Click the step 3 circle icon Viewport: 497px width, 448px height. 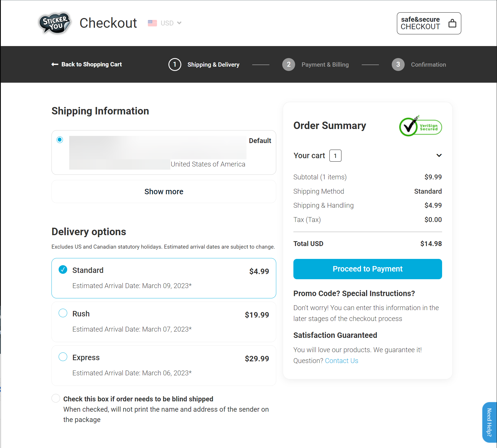pyautogui.click(x=398, y=64)
